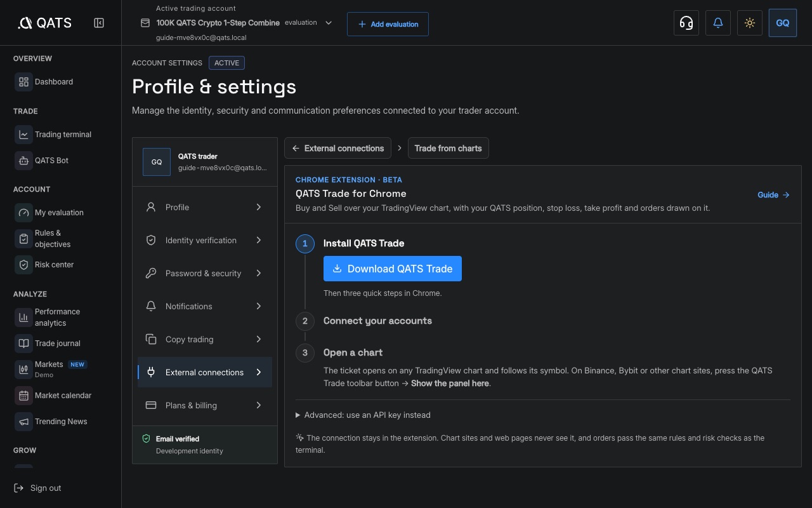Open the Guide link
The height and width of the screenshot is (508, 812).
tap(773, 195)
